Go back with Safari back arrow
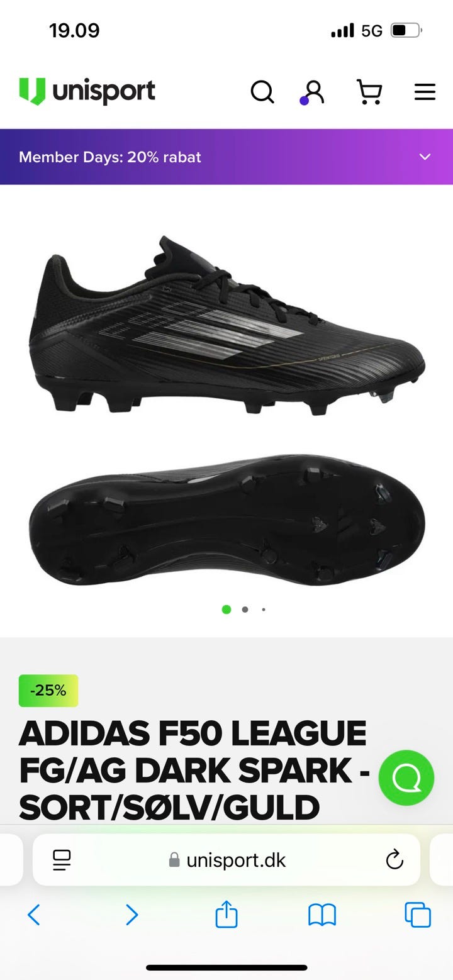This screenshot has width=453, height=980. pyautogui.click(x=34, y=915)
